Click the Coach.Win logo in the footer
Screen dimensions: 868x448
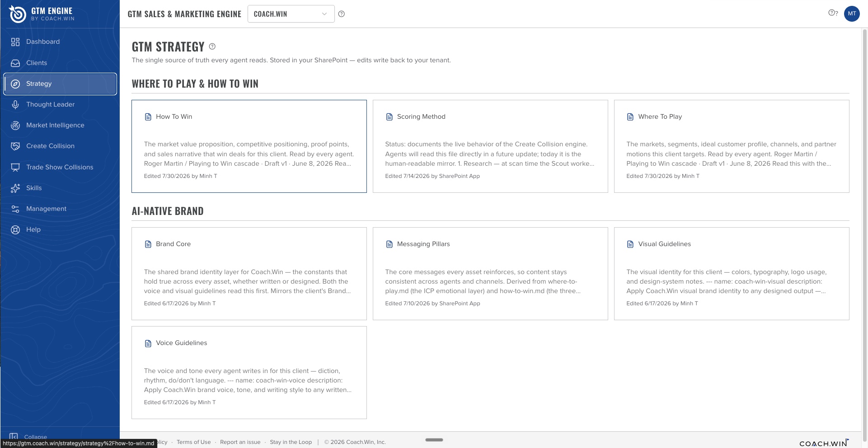pyautogui.click(x=824, y=443)
